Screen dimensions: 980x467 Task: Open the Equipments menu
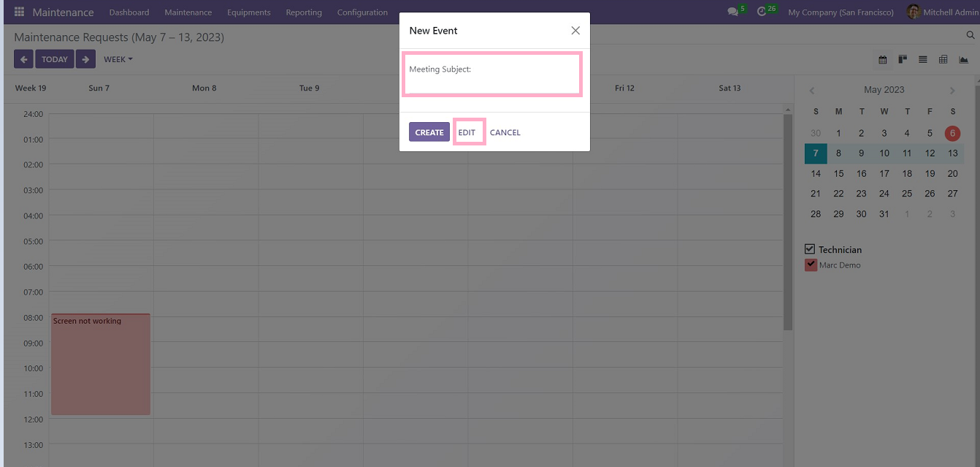[248, 12]
